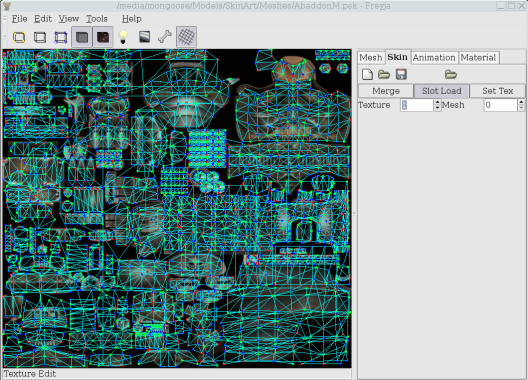Click the Merge button
Screen dimensions: 528x380
(386, 91)
